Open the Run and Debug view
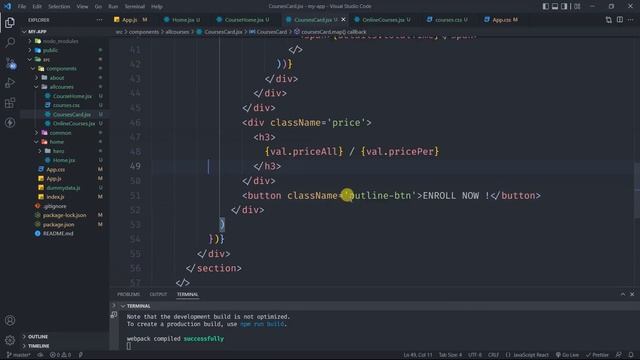Viewport: 640px width, 360px height. point(10,82)
